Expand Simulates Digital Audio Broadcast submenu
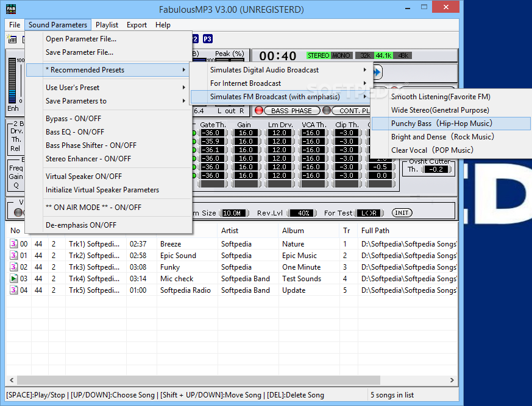Viewport: 532px width, 406px height. tap(282, 70)
